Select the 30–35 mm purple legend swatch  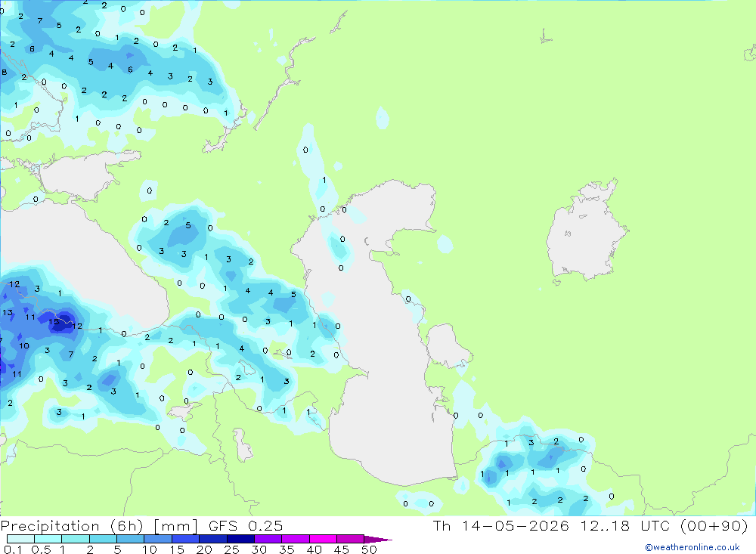pos(268,539)
